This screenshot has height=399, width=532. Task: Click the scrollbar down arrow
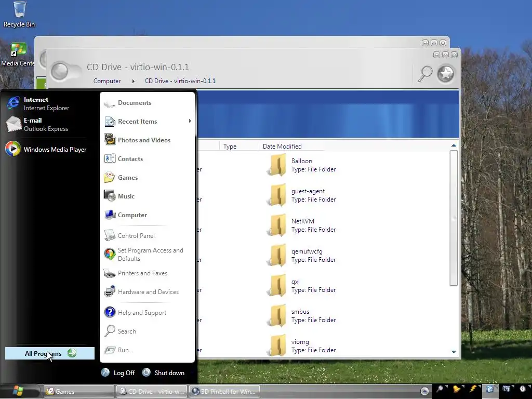point(454,352)
